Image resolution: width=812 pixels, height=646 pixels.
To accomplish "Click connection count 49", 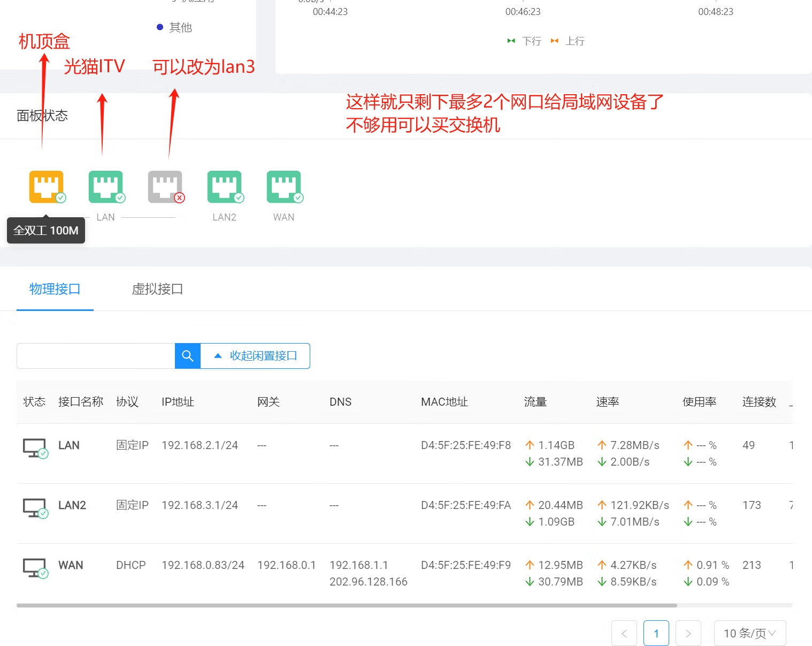I will coord(749,445).
